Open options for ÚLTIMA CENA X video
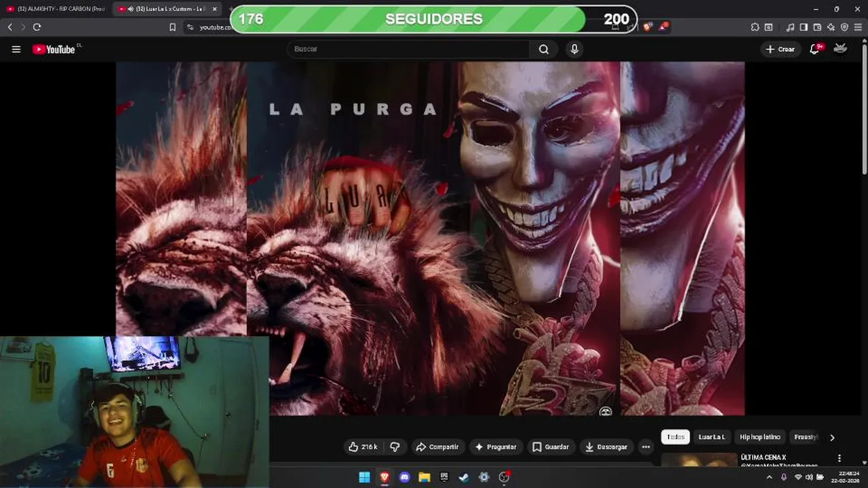The width and height of the screenshot is (868, 488). [840, 458]
